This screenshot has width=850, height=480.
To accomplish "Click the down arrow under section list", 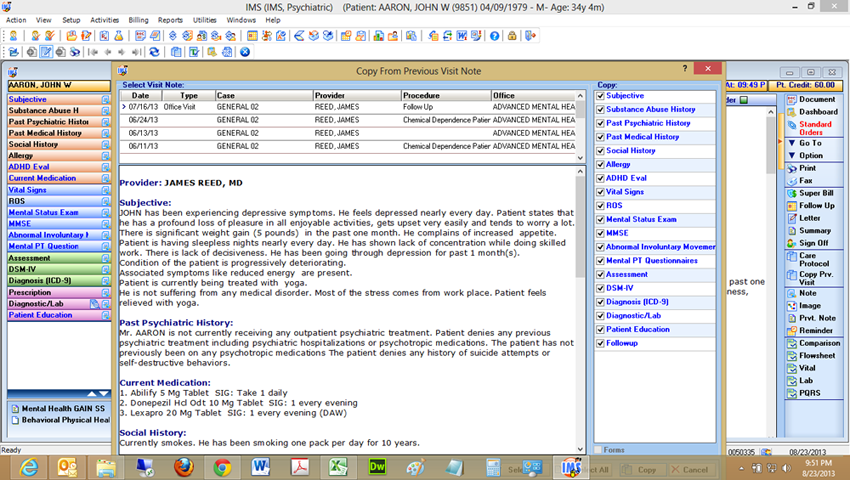I will 104,394.
